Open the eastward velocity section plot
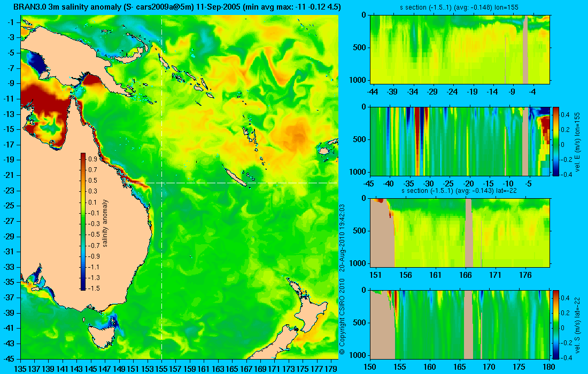The height and width of the screenshot is (374, 588). click(460, 141)
